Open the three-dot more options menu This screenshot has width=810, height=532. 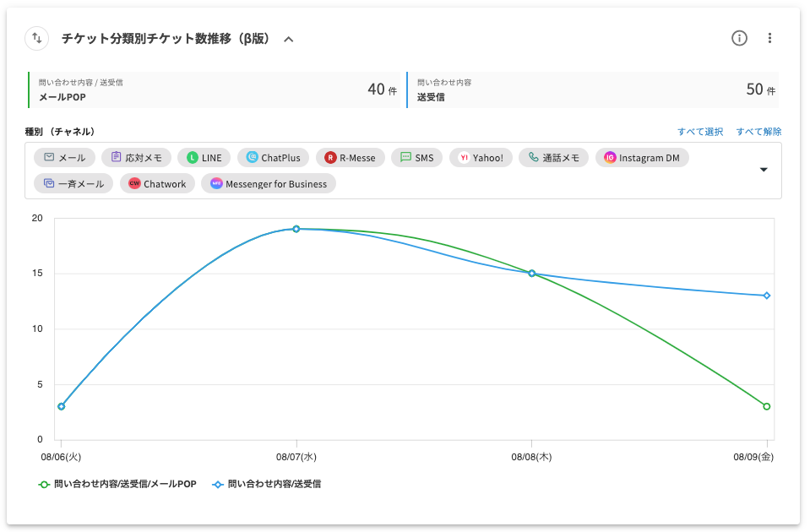pyautogui.click(x=769, y=38)
